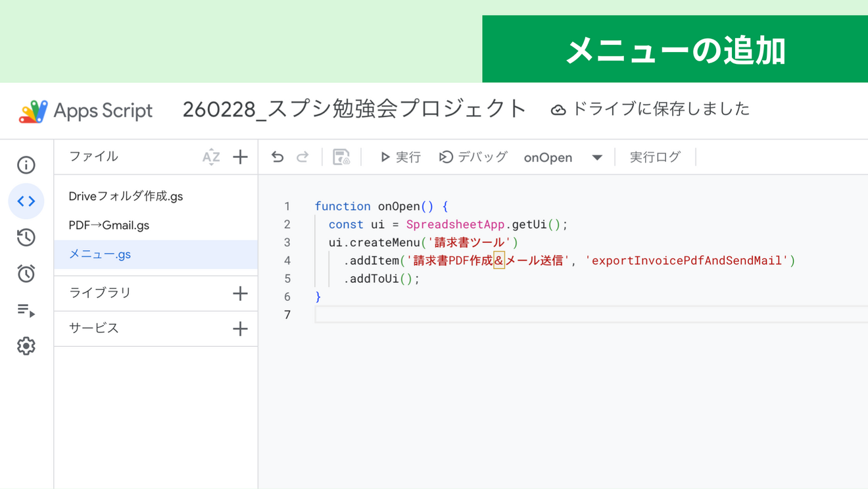Open project history clock icon
Viewport: 868px width, 489px height.
coord(26,238)
